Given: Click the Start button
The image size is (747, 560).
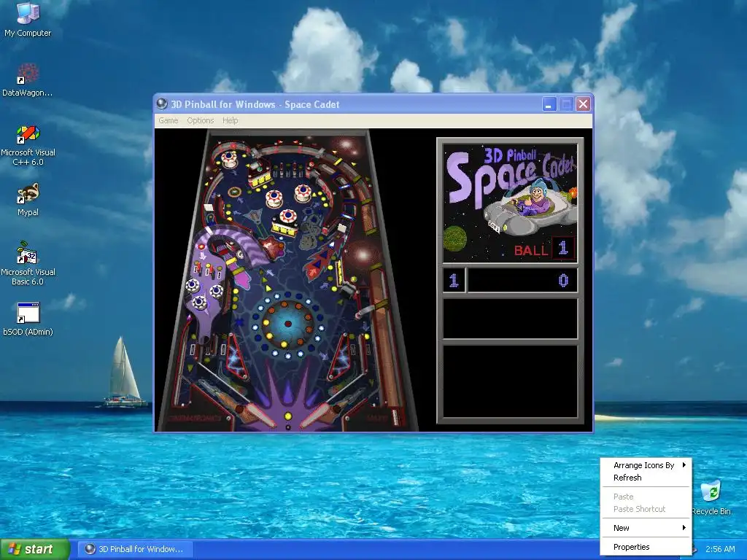Looking at the screenshot, I should (35, 549).
